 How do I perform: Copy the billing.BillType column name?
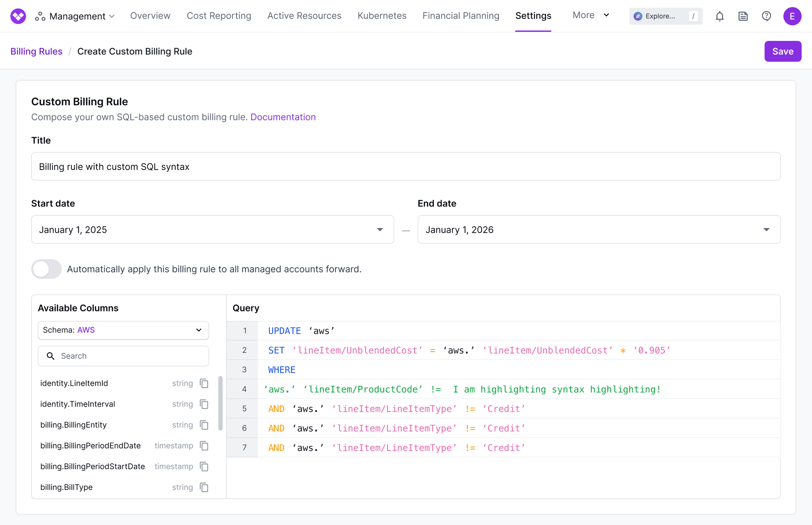coord(204,487)
